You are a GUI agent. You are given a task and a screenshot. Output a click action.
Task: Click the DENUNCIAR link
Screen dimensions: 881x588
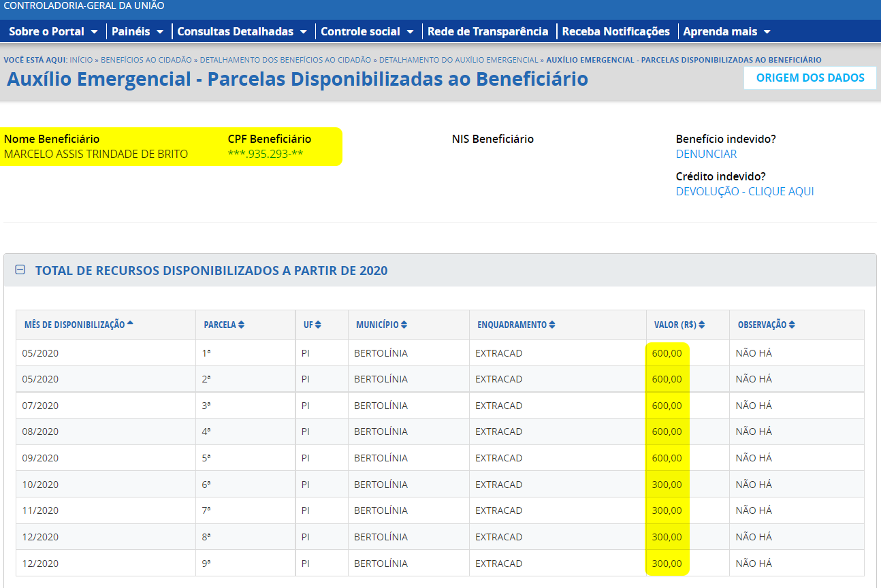[x=706, y=154]
